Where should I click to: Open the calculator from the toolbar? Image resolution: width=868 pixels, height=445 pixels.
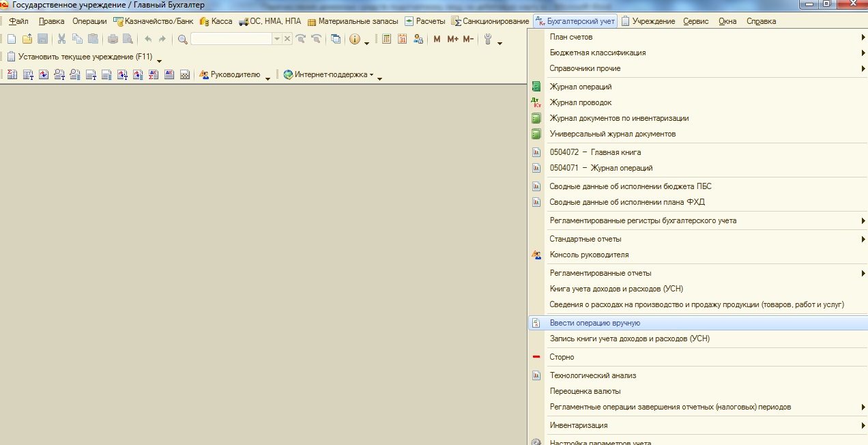[x=387, y=39]
